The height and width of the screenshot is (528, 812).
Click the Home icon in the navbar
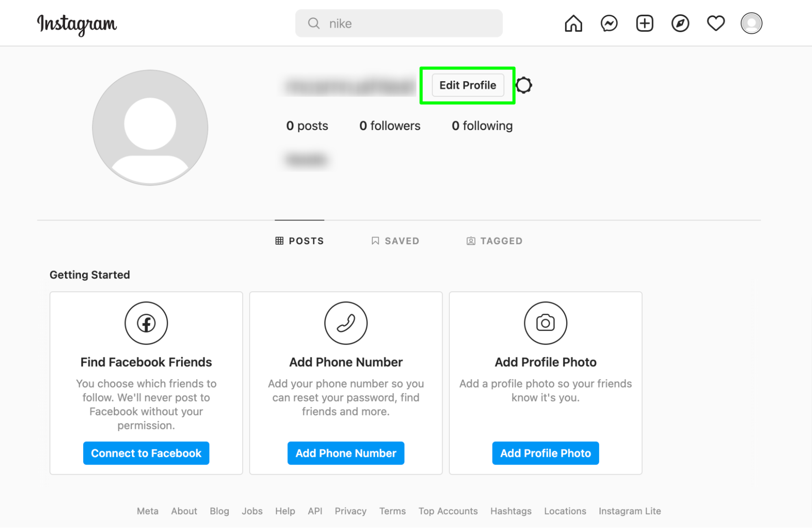[x=572, y=23]
